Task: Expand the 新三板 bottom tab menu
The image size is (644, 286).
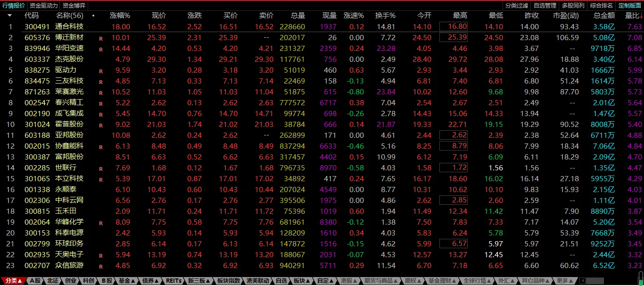Action: (x=199, y=281)
